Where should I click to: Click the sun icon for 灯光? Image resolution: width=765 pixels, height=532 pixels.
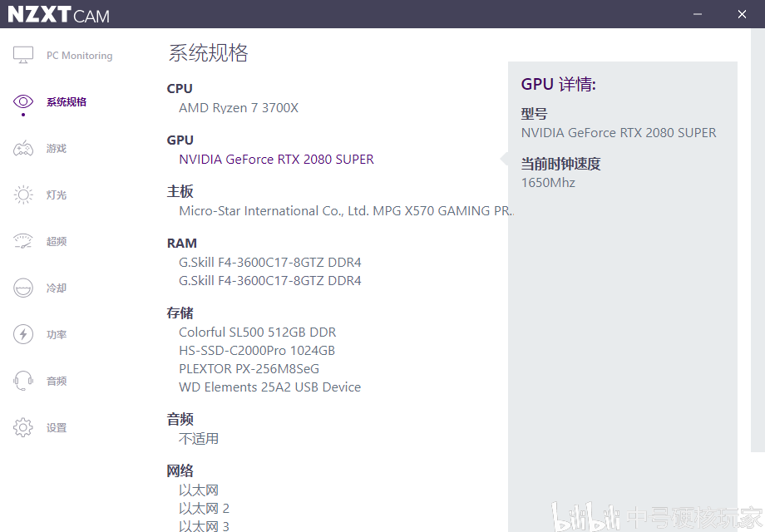[23, 195]
